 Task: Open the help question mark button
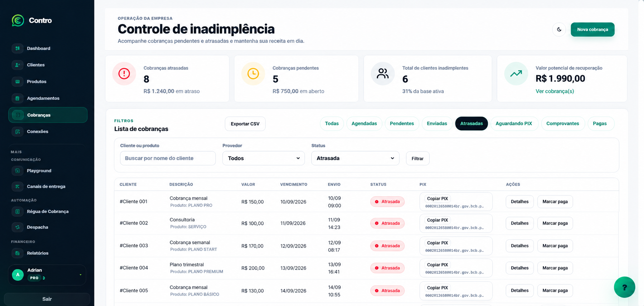625,287
